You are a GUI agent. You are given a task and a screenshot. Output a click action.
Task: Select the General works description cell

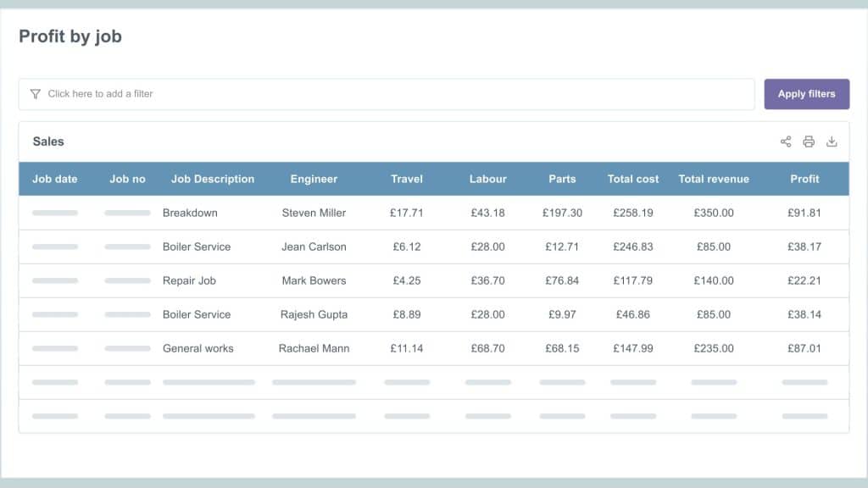click(198, 348)
